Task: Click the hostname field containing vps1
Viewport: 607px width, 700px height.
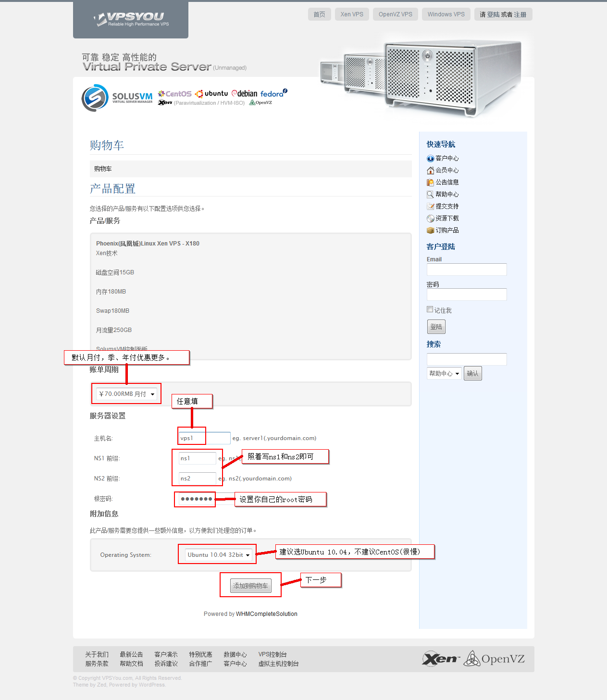Action: [204, 438]
